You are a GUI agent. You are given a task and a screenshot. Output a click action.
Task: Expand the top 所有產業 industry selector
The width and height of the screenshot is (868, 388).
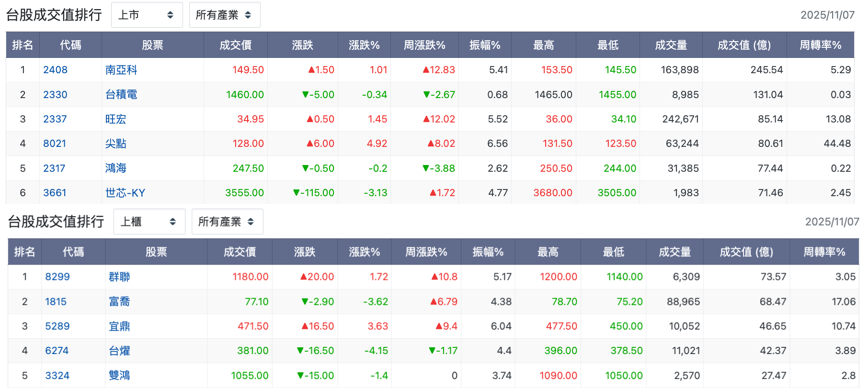point(225,15)
